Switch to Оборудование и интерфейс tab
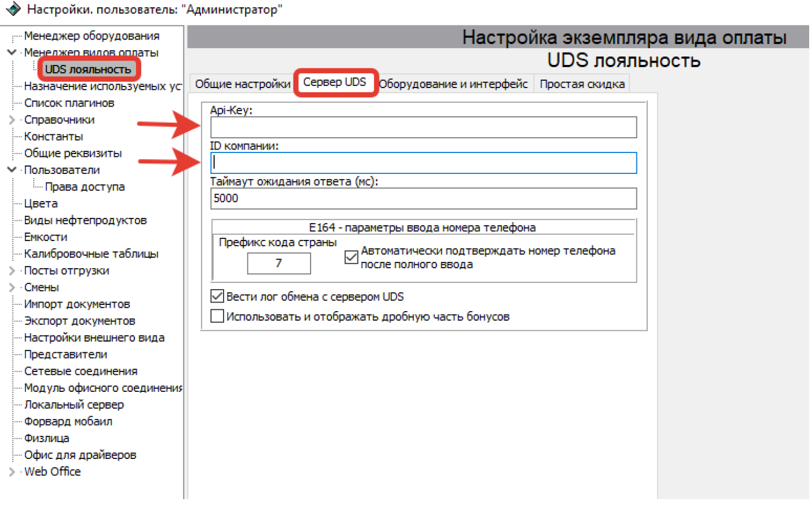Image resolution: width=812 pixels, height=507 pixels. 453,84
